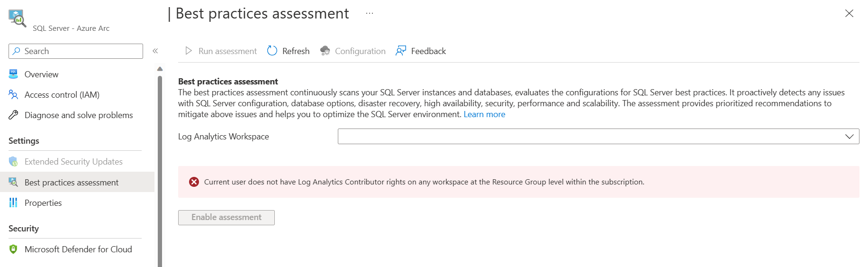Screen dimensions: 868x267
Task: Click the sidebar Search input field
Action: point(76,51)
